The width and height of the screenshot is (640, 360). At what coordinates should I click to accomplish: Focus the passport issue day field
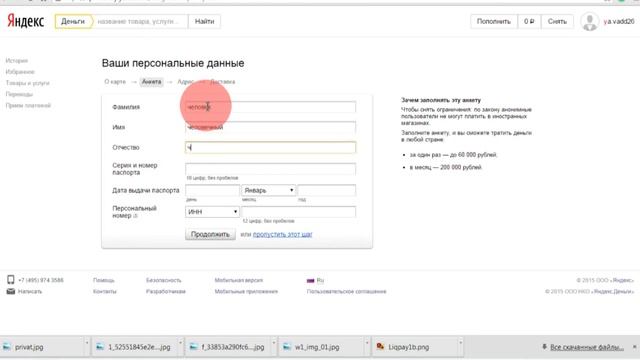pos(212,190)
